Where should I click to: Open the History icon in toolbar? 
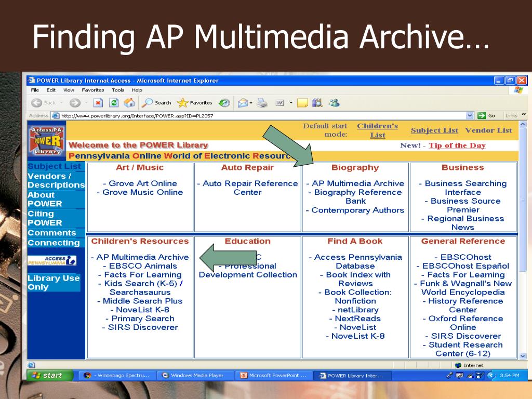pos(224,103)
